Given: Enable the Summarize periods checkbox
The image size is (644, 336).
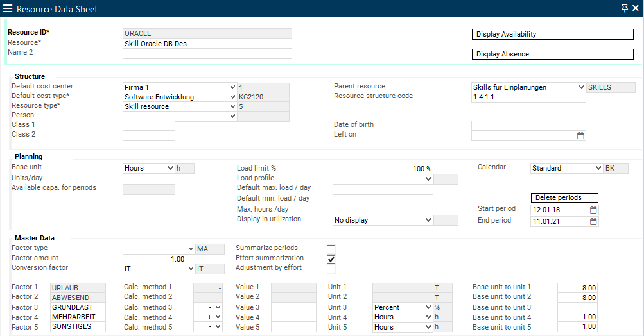Looking at the screenshot, I should [x=331, y=249].
